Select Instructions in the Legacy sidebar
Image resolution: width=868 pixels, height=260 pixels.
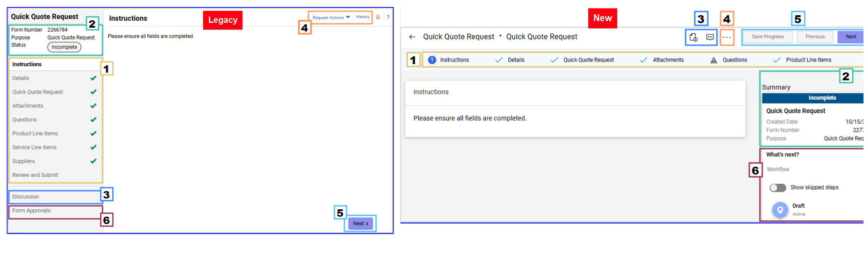tap(55, 64)
